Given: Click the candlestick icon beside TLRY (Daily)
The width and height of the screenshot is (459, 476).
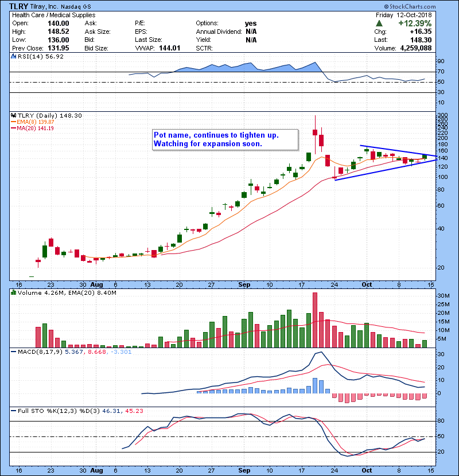Looking at the screenshot, I should click(x=13, y=115).
